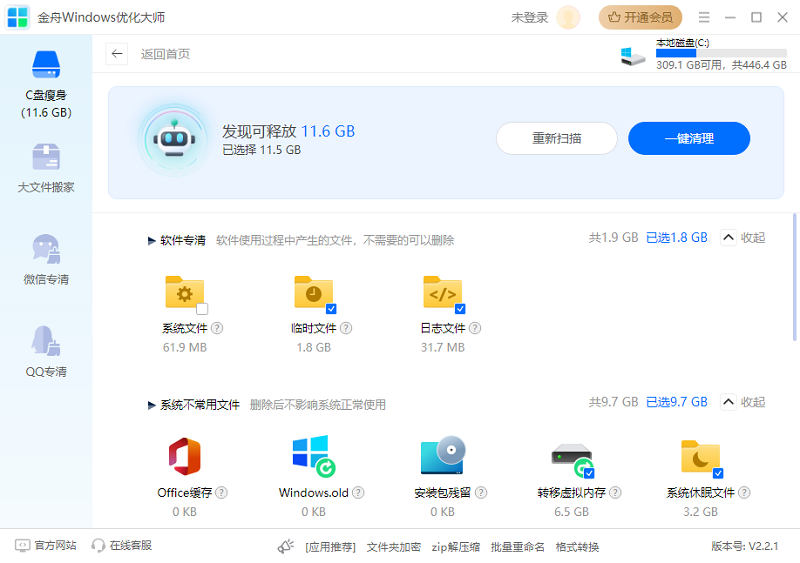
Task: Open the 格式转换 recommended app
Action: click(x=577, y=547)
